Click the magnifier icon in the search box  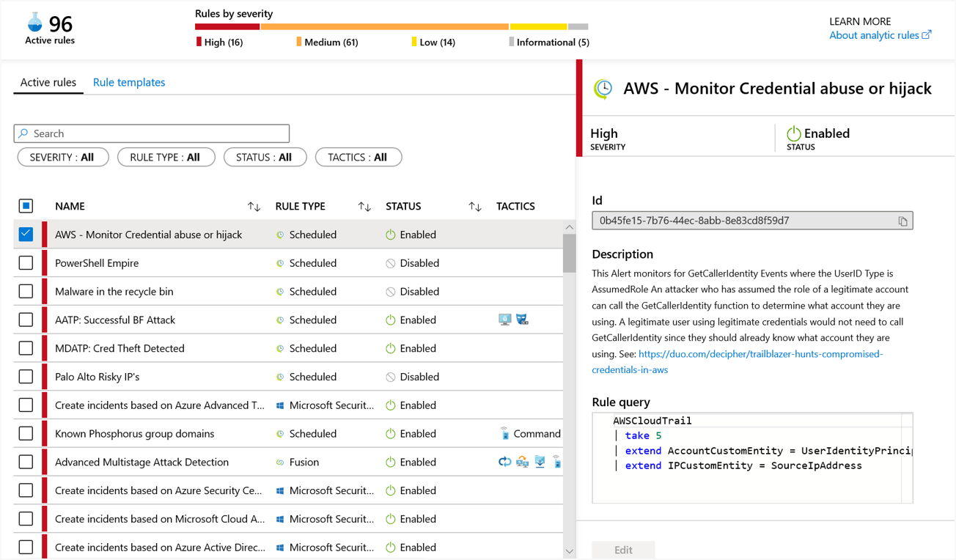pyautogui.click(x=23, y=133)
